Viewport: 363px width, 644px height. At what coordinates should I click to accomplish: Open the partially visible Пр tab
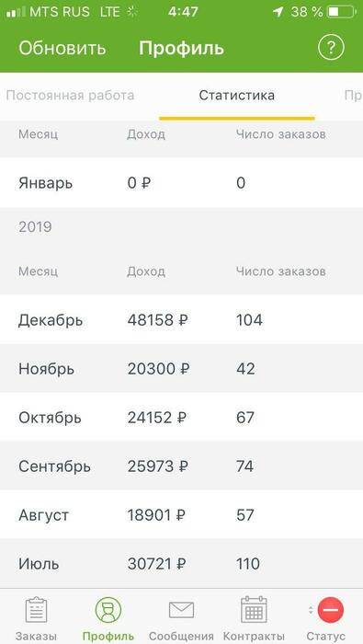[x=353, y=96]
